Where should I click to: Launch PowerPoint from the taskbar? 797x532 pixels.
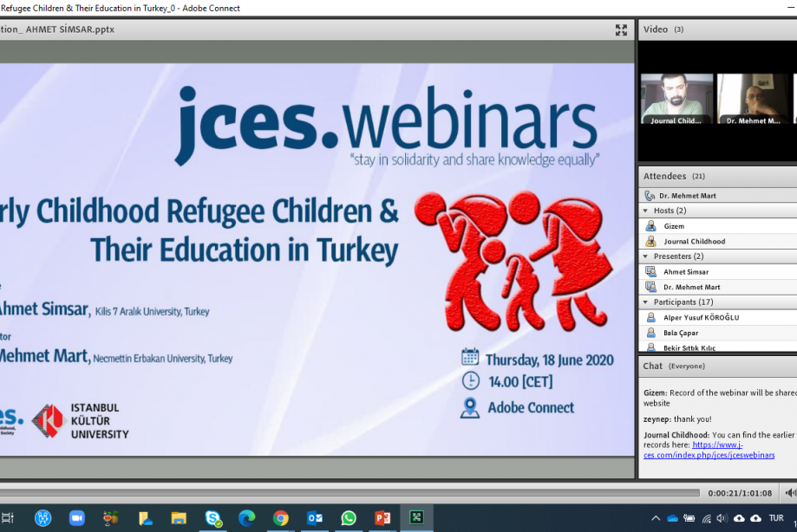pos(382,518)
